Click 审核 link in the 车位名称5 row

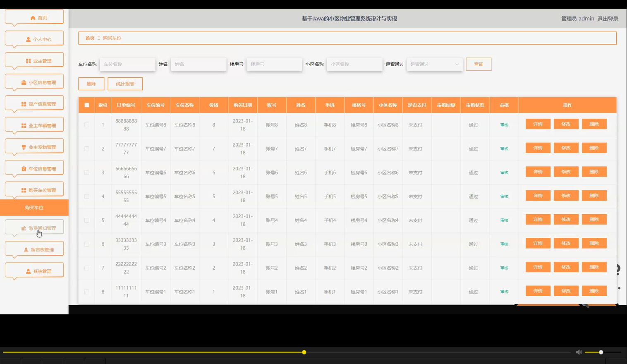[x=504, y=196]
